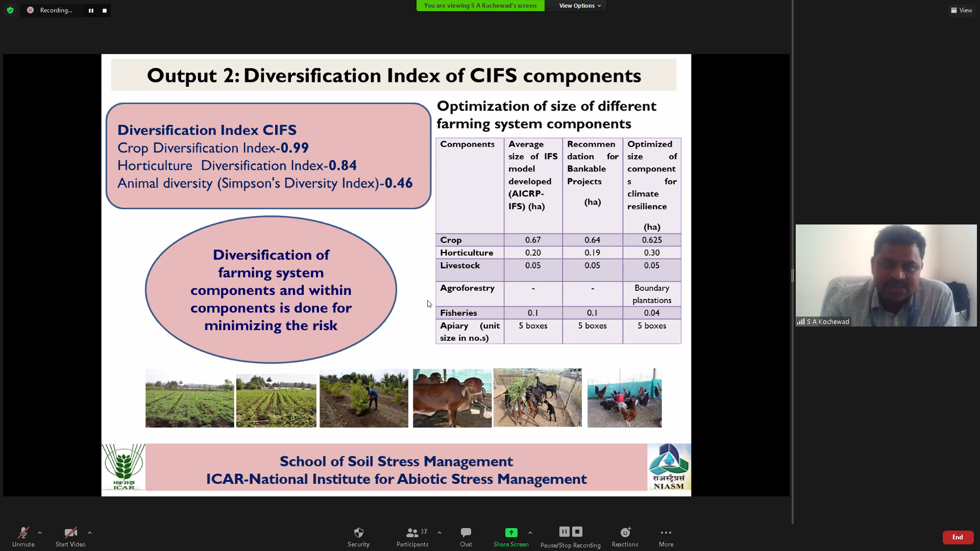Open the Chat panel
This screenshot has height=551, width=980.
(x=465, y=533)
